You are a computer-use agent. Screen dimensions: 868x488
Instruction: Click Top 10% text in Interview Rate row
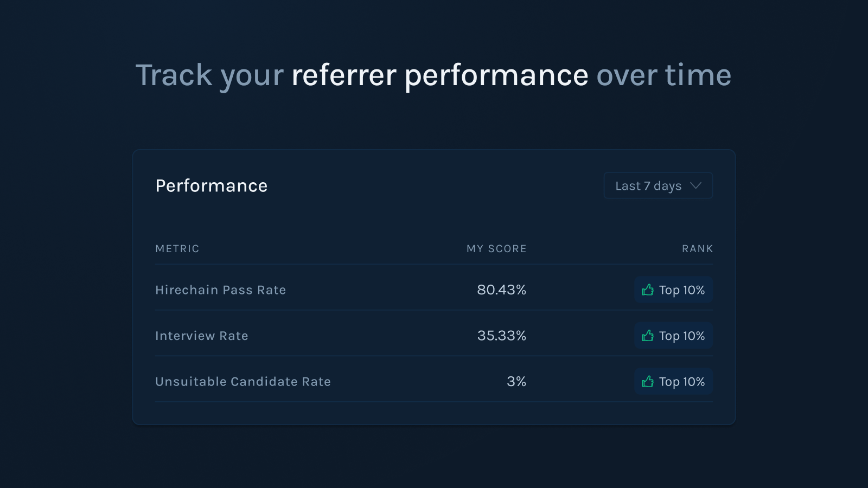(x=681, y=336)
